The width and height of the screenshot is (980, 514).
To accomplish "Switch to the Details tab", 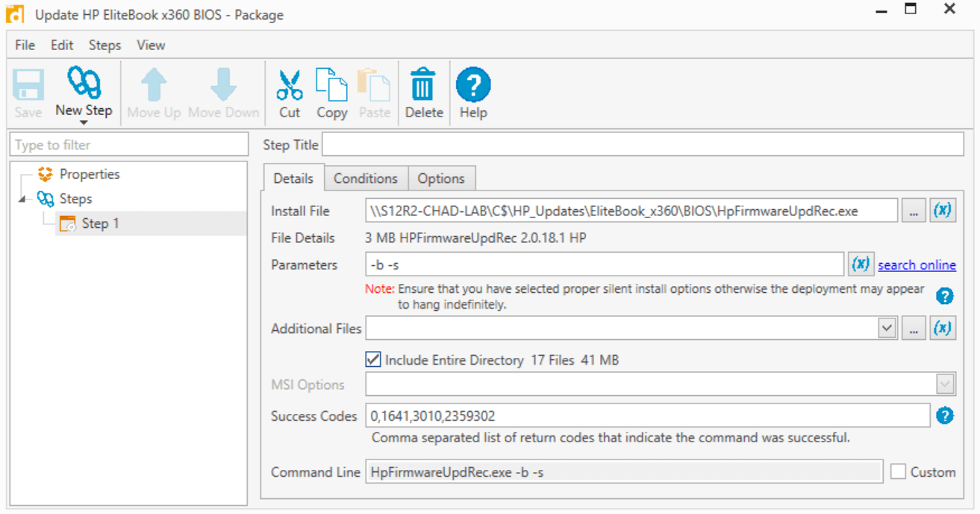I will (x=293, y=179).
